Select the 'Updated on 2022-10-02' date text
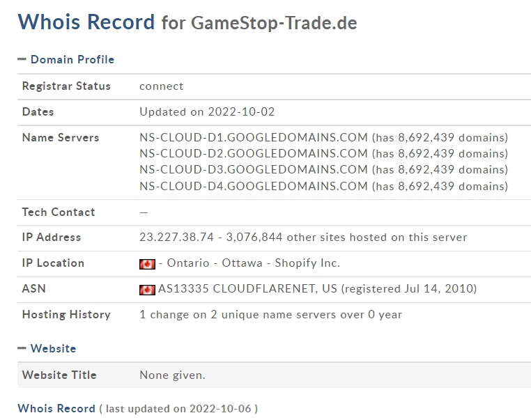The image size is (531, 420). tap(207, 111)
